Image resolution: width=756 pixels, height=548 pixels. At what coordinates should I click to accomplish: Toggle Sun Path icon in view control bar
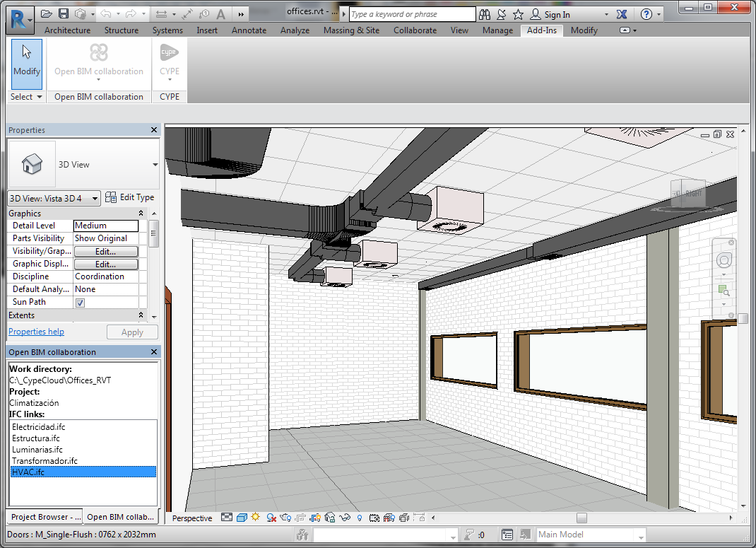coord(255,518)
